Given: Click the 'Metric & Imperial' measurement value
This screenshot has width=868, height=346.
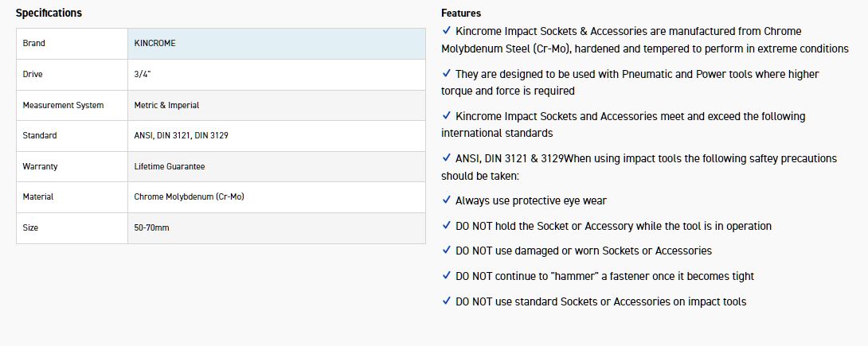Looking at the screenshot, I should pyautogui.click(x=166, y=105).
